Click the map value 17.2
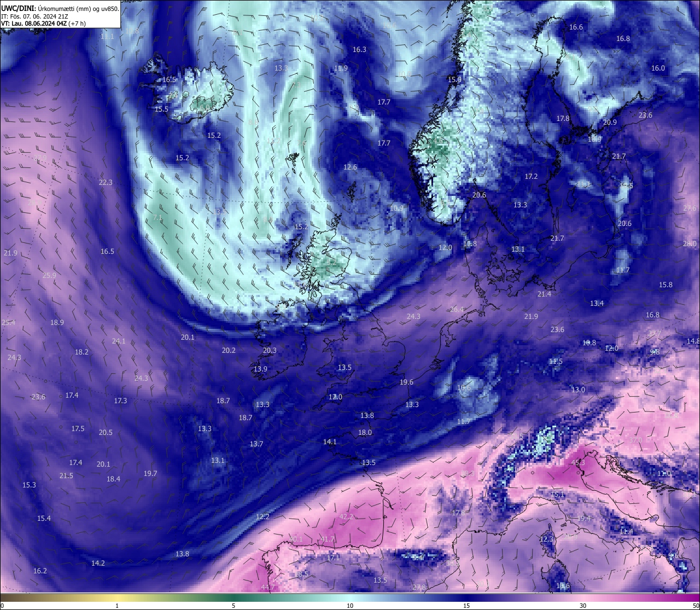 point(531,177)
